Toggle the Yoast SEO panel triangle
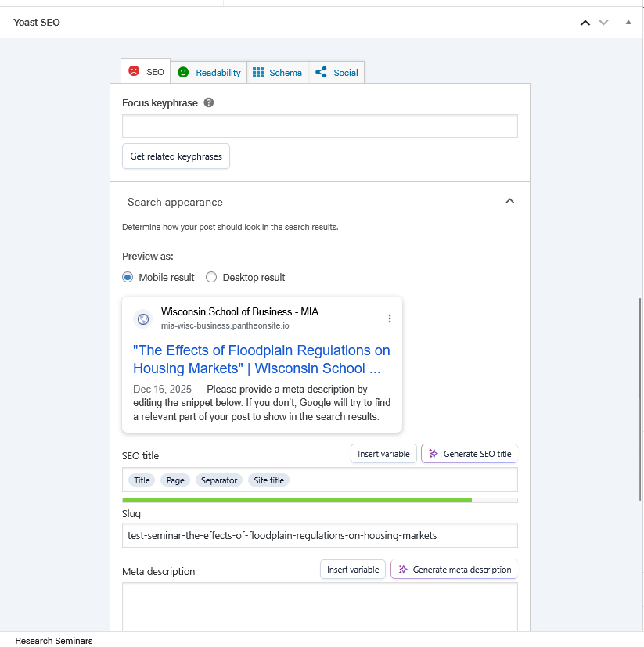Image resolution: width=644 pixels, height=647 pixels. [628, 23]
